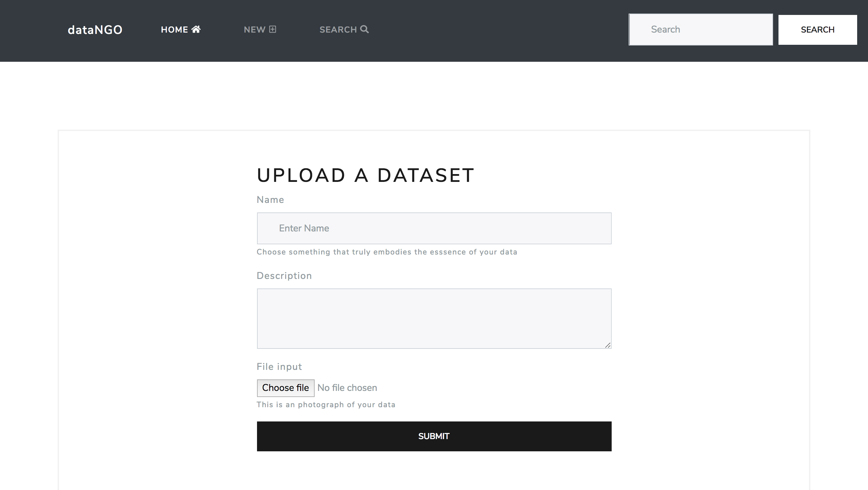Submit the dataset upload form
Screen dimensions: 868x490
click(434, 436)
